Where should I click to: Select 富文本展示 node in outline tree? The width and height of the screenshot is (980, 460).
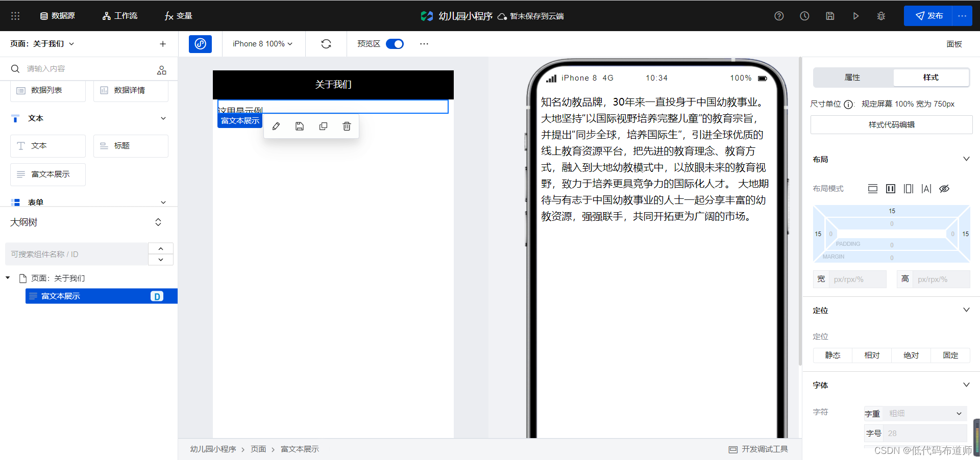pyautogui.click(x=102, y=296)
